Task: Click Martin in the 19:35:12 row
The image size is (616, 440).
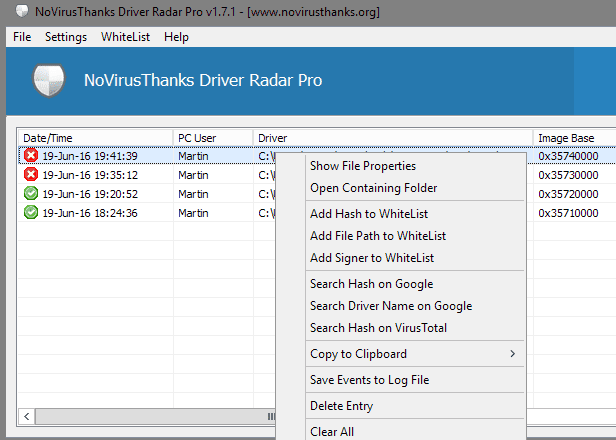Action: coord(193,175)
